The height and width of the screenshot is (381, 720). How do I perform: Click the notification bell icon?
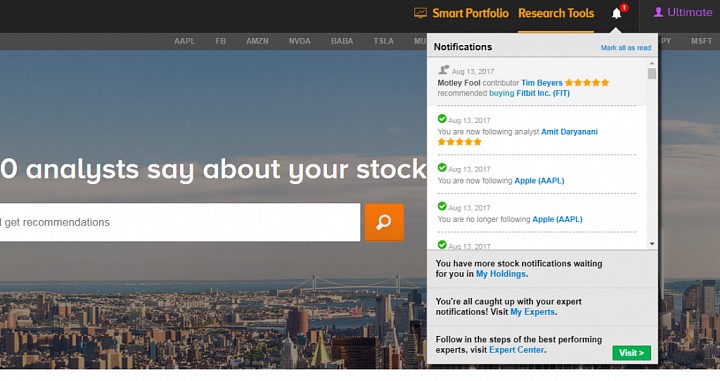[616, 14]
